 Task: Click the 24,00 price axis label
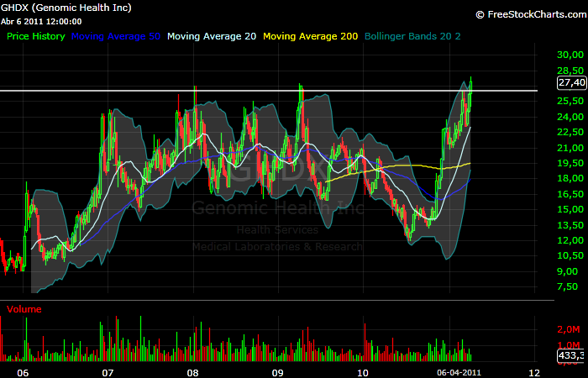pos(570,117)
